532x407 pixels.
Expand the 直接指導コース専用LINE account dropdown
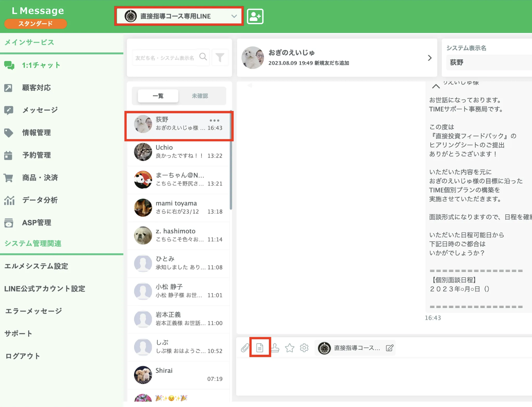point(234,16)
